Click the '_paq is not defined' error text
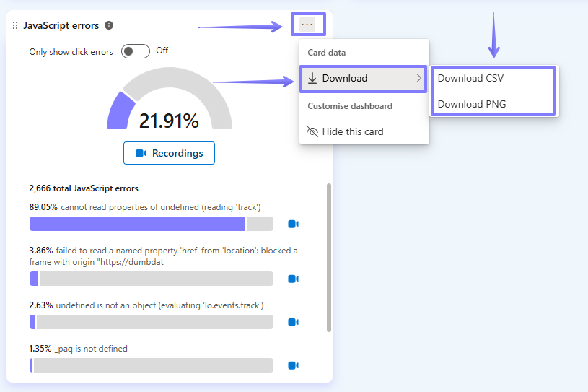This screenshot has width=588, height=392. (91, 349)
